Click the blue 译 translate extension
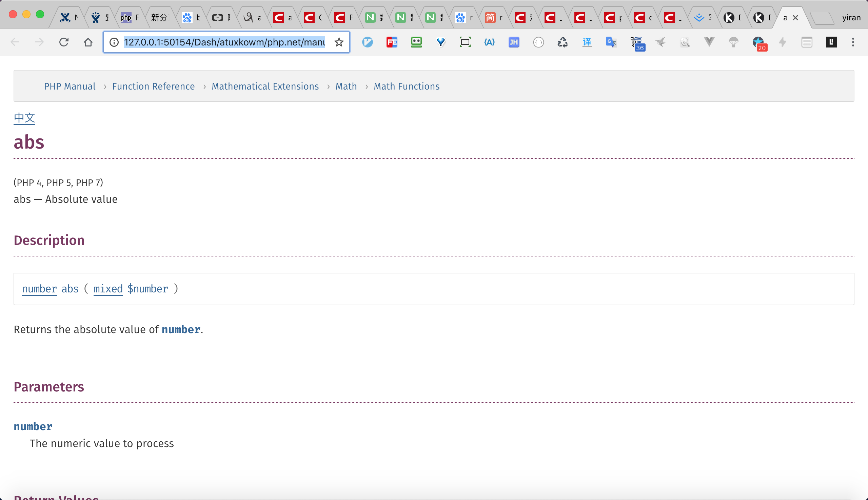The width and height of the screenshot is (868, 500). (x=587, y=42)
